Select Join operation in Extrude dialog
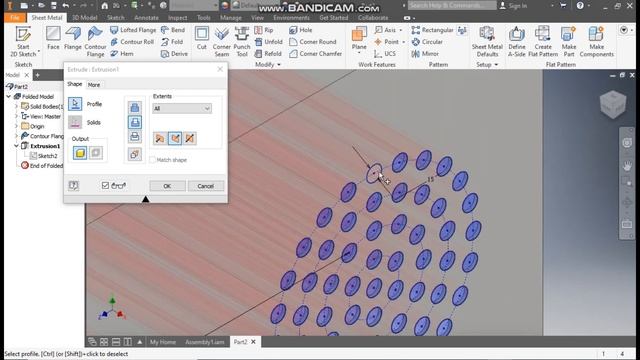 [x=135, y=107]
